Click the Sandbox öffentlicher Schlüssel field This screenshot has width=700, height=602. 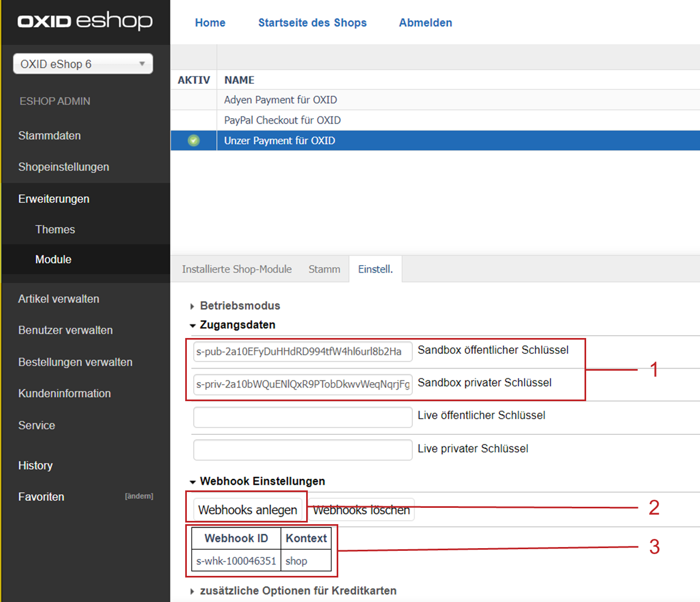(303, 352)
